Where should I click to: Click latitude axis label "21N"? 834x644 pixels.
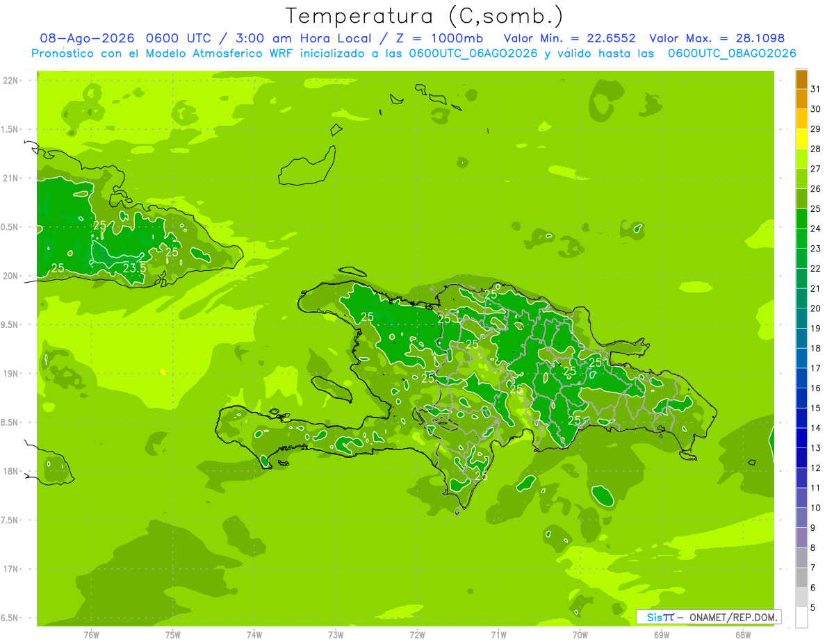coord(10,178)
